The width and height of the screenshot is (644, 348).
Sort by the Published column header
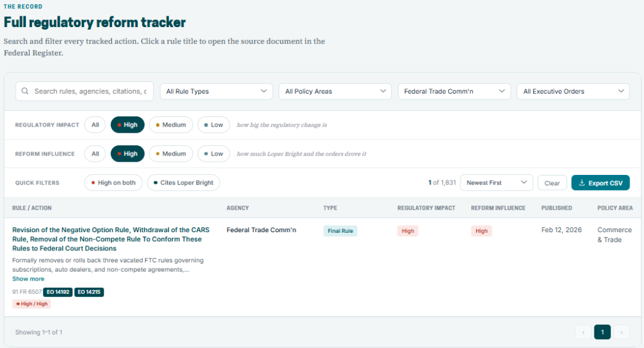point(557,208)
